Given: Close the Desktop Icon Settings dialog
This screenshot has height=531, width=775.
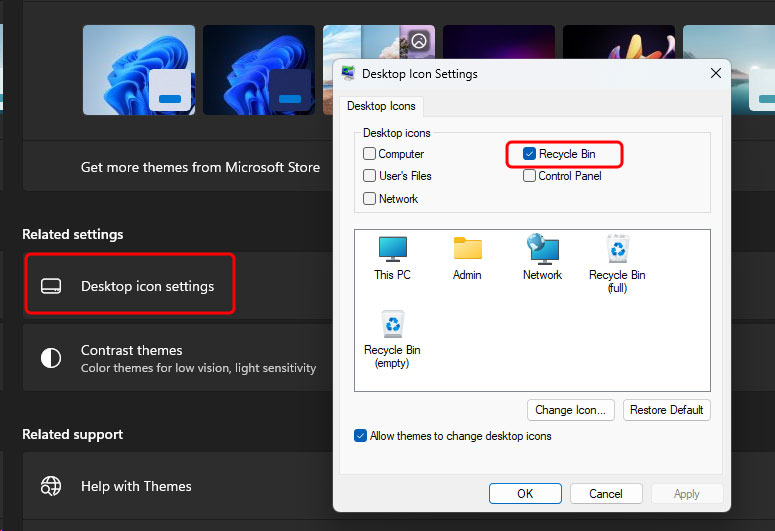Looking at the screenshot, I should [715, 73].
